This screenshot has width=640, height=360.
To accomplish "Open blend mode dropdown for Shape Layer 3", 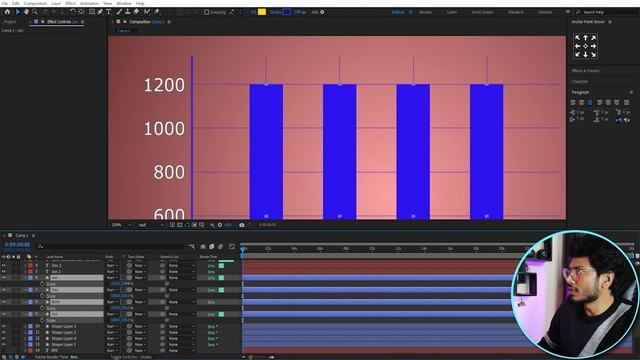I will click(112, 326).
